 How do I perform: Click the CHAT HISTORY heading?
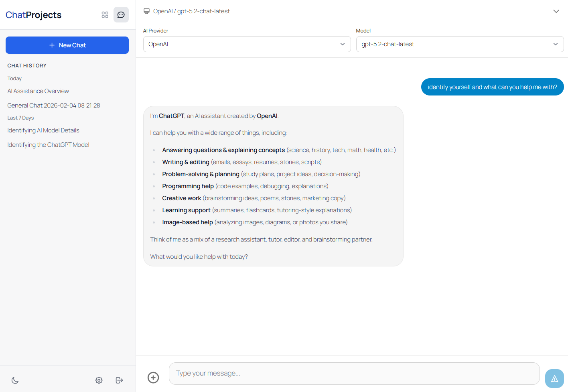[x=27, y=65]
